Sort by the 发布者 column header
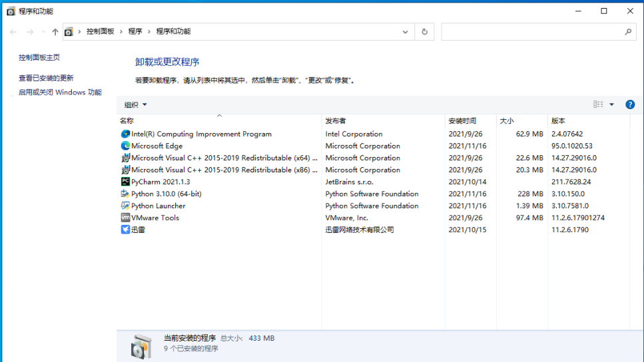This screenshot has width=644, height=362. [x=384, y=120]
